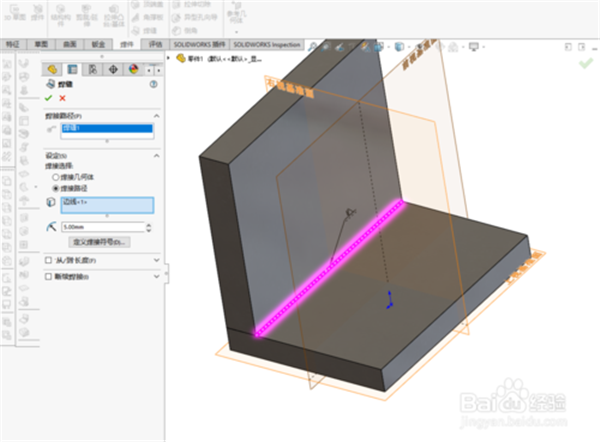Open the help icon in weld bead panel

[154, 85]
